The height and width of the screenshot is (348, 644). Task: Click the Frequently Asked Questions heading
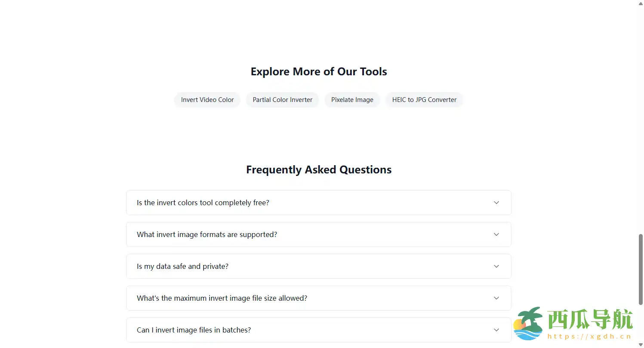click(x=319, y=170)
